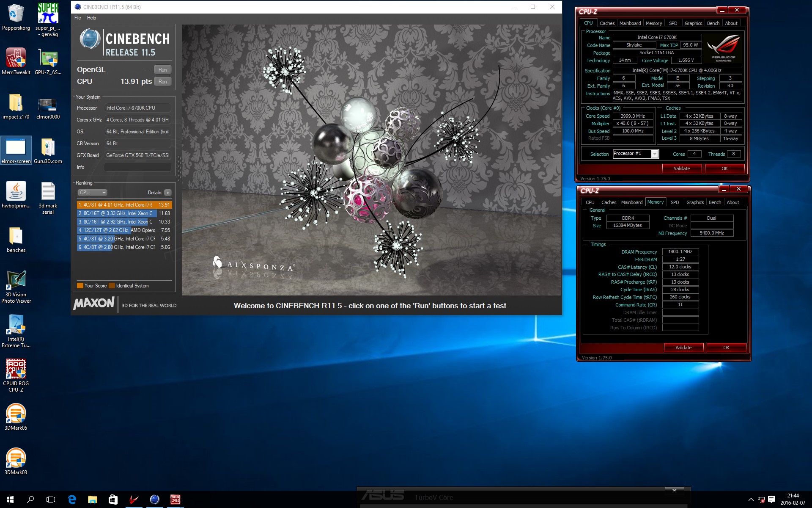
Task: Expand the ranking Details arrow
Action: tap(168, 193)
